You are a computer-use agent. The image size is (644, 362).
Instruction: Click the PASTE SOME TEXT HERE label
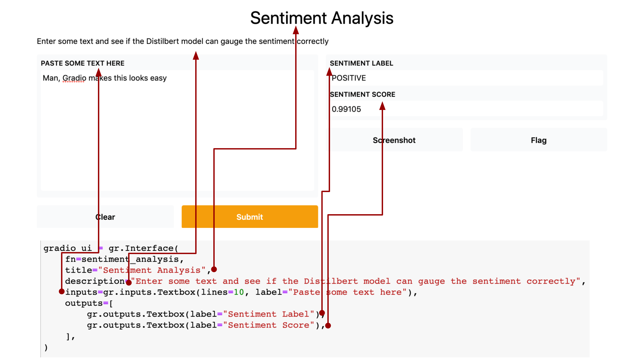pos(83,63)
